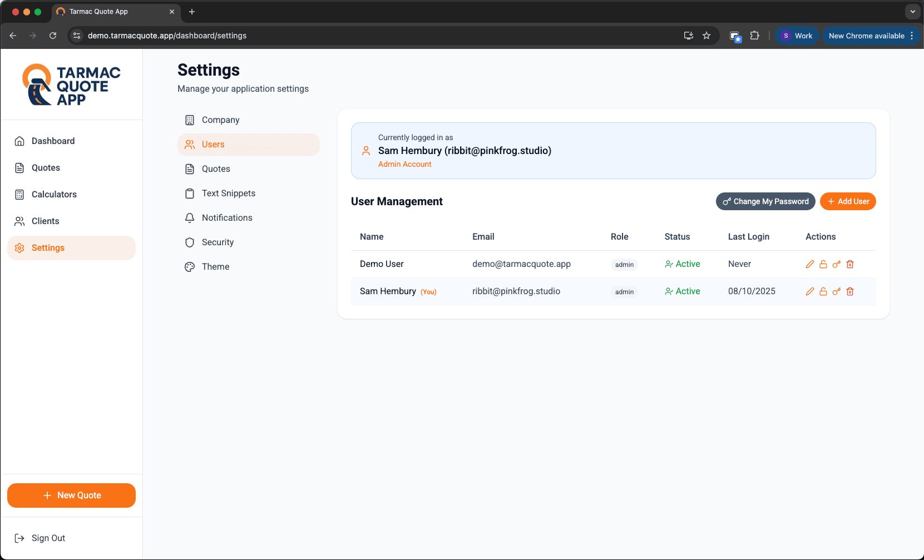Image resolution: width=924 pixels, height=560 pixels.
Task: Open Theme settings section
Action: (215, 267)
